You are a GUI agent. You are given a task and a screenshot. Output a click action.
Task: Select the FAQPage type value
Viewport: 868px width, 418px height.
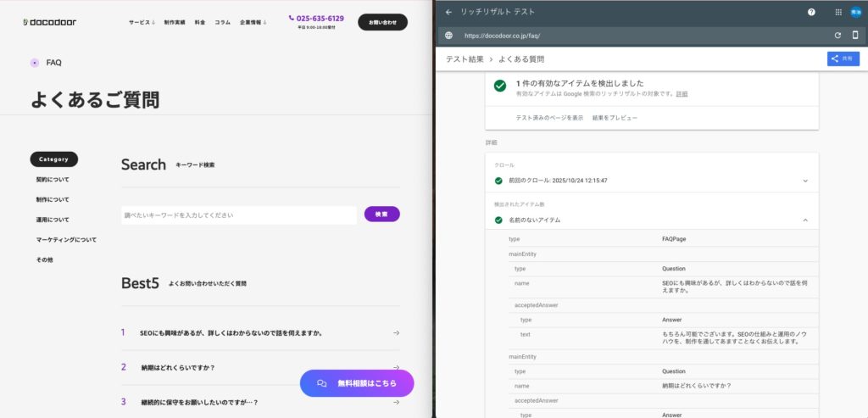[x=674, y=239]
